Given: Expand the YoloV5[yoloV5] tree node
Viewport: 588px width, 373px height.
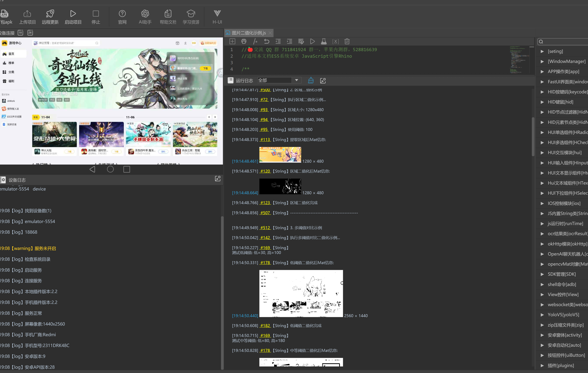Looking at the screenshot, I should (x=542, y=315).
